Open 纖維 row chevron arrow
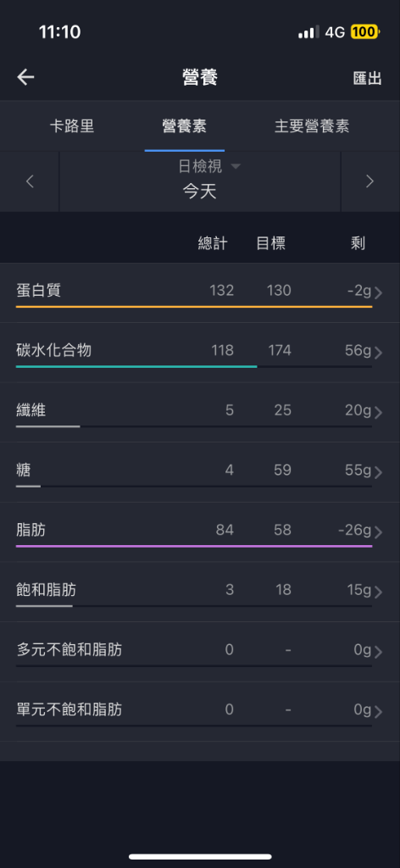400x868 pixels. pos(379,412)
